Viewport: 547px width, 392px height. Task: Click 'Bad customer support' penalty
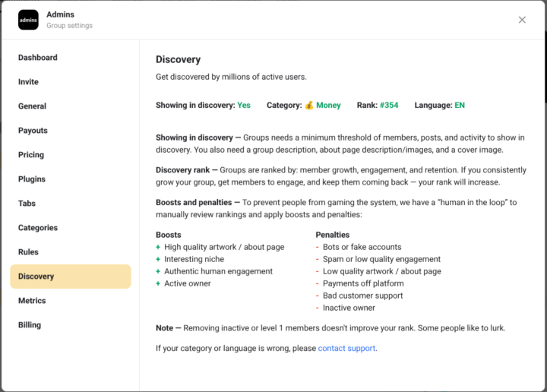click(x=363, y=296)
